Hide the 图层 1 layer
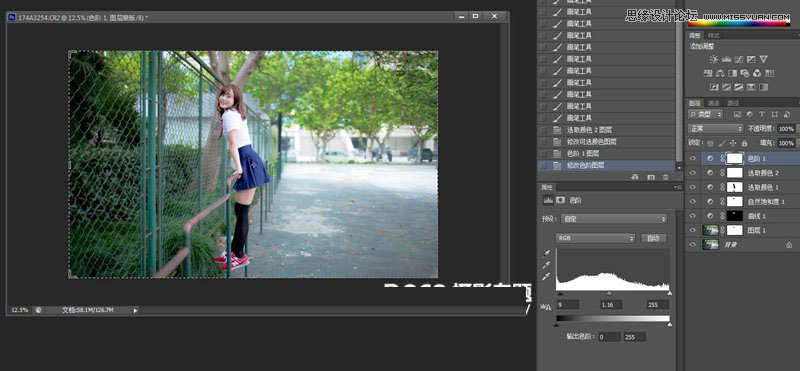Screen dimensions: 800x371 pos(692,230)
